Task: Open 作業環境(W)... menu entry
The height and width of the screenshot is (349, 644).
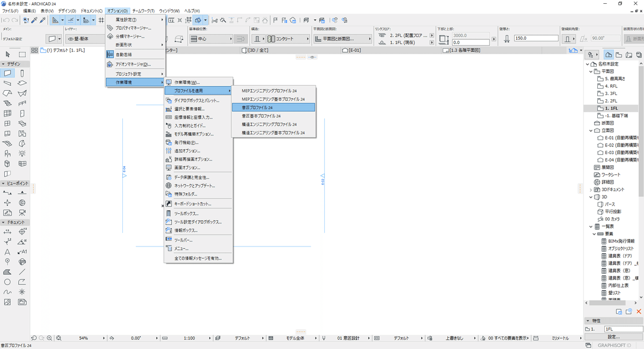Action: [198, 83]
